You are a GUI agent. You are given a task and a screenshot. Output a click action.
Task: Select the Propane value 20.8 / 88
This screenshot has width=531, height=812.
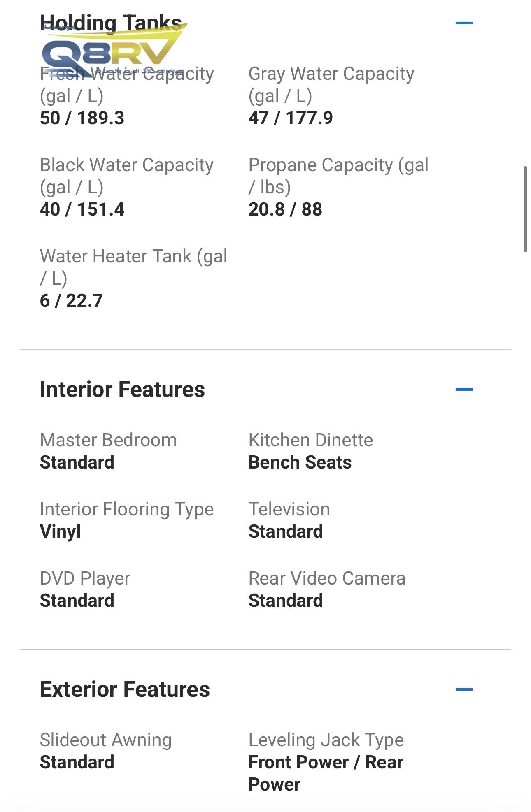(285, 209)
